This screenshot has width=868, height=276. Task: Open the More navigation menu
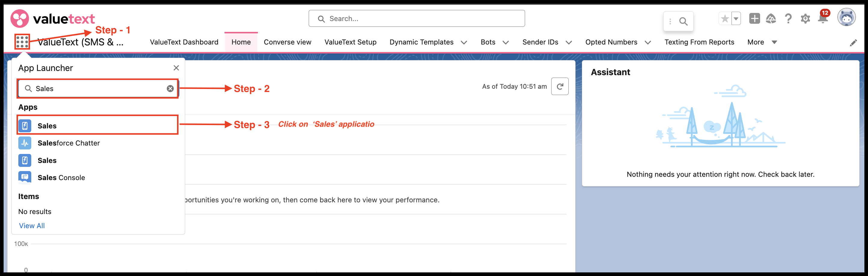pos(762,42)
